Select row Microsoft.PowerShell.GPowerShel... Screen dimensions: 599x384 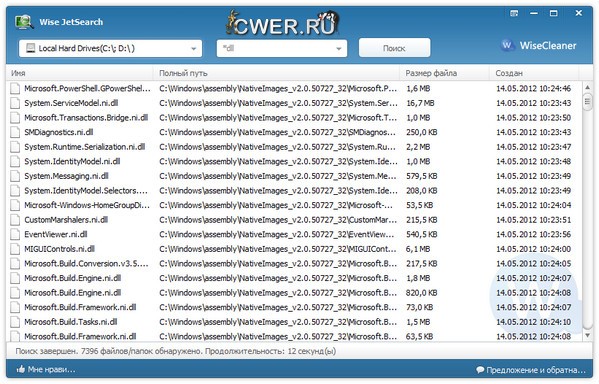[x=294, y=89]
